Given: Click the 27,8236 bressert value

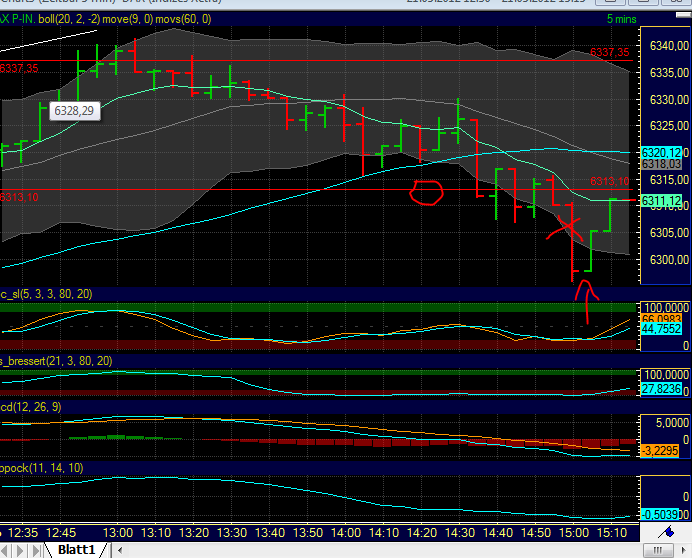Looking at the screenshot, I should 661,389.
